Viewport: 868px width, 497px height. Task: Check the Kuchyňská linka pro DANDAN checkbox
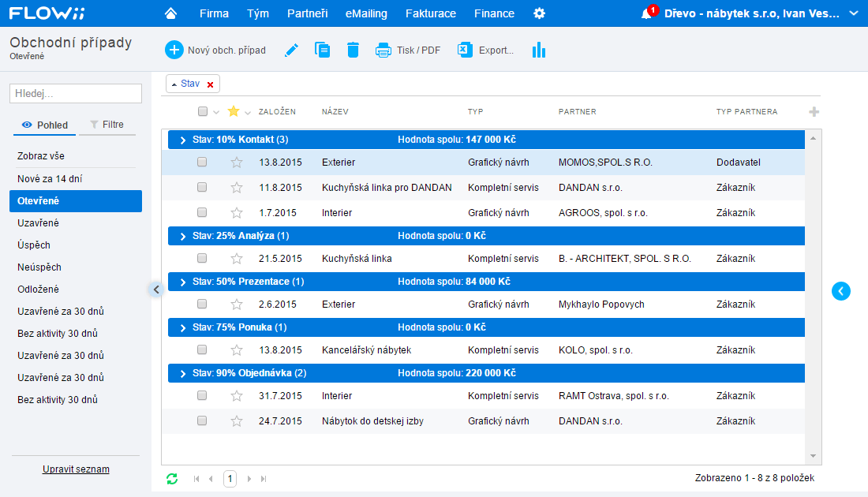pos(202,187)
